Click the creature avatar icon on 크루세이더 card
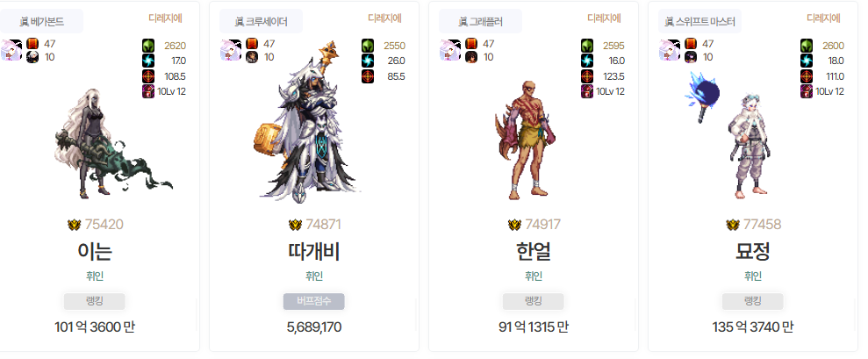This screenshot has width=868, height=359. tap(231, 50)
